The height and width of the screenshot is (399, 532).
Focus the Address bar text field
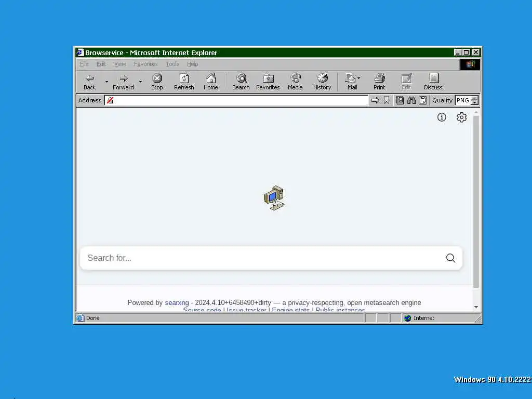click(236, 100)
